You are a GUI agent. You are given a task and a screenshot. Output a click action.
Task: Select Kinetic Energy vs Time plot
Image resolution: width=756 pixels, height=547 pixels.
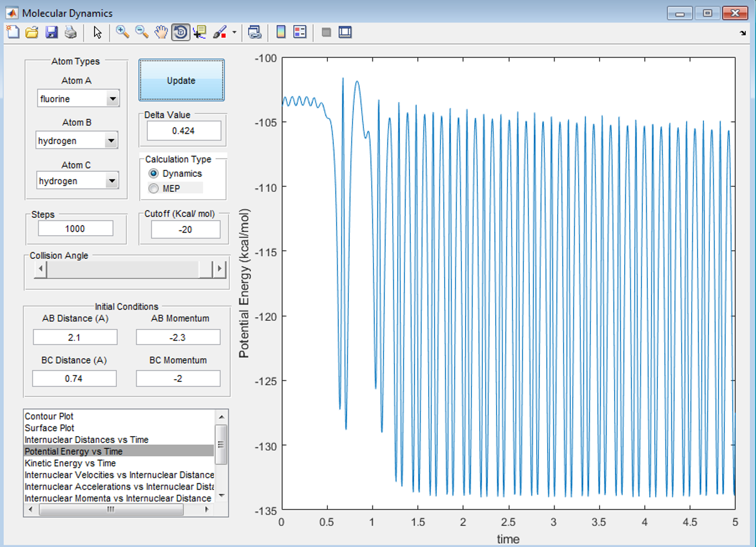pos(70,463)
